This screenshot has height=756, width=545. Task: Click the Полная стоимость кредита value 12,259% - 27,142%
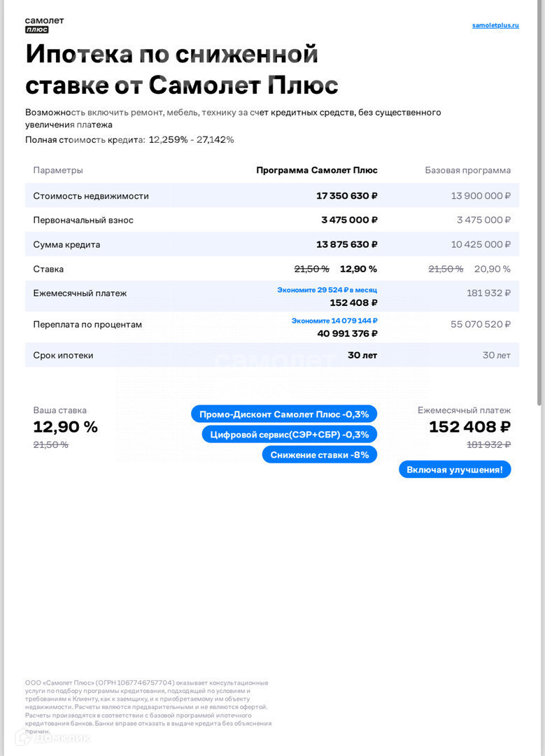click(x=191, y=140)
